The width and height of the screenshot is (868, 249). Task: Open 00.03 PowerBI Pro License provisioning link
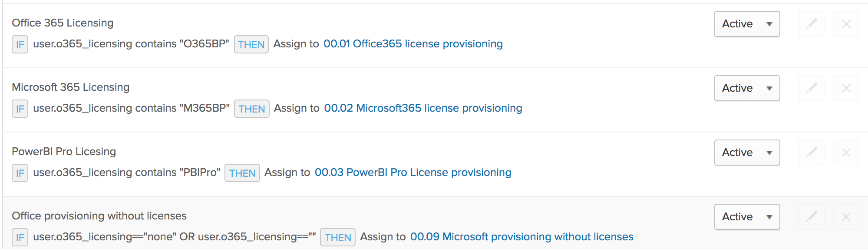tap(413, 173)
